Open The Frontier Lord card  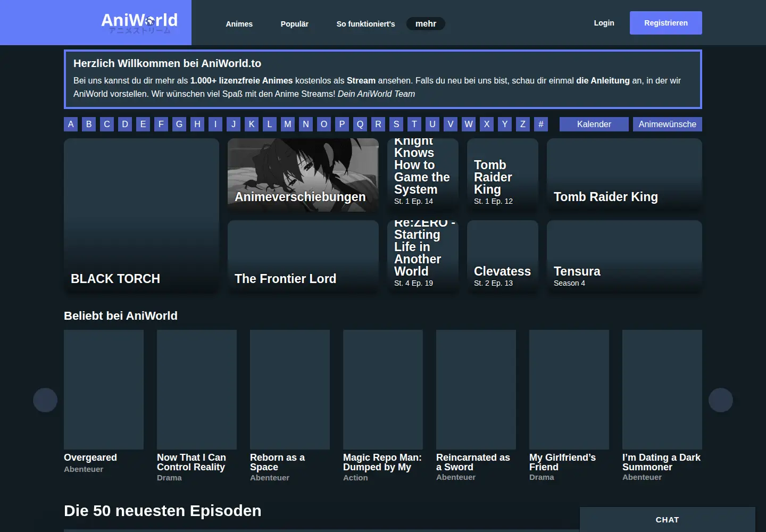click(x=303, y=257)
